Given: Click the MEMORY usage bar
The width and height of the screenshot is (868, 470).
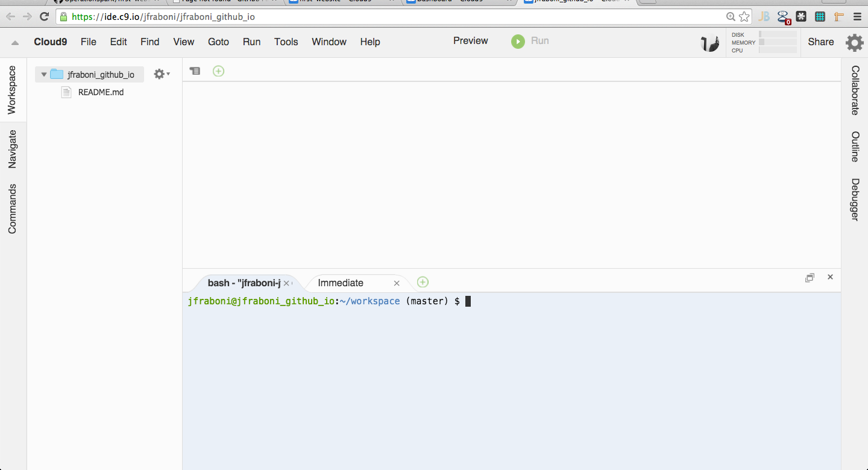Looking at the screenshot, I should click(778, 42).
